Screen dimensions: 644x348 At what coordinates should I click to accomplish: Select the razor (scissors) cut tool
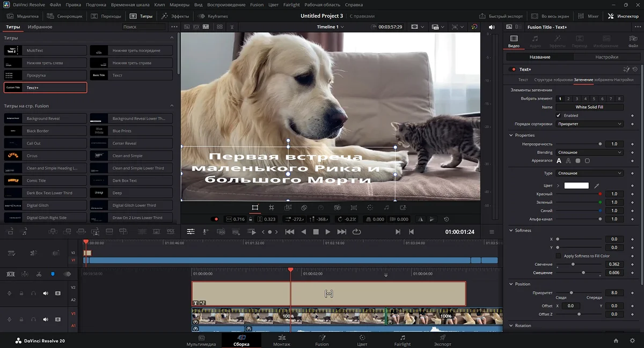tap(39, 274)
